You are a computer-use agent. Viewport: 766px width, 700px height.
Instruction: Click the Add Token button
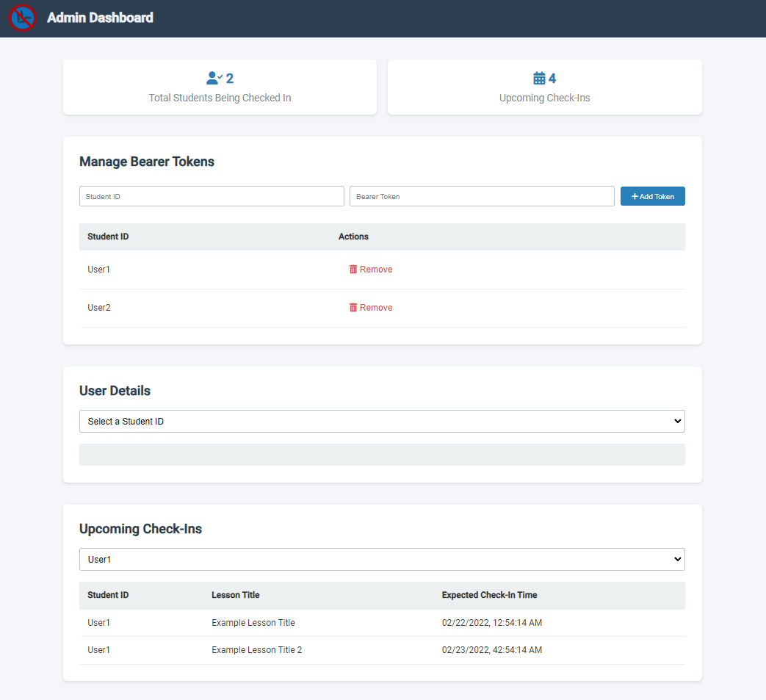coord(652,196)
